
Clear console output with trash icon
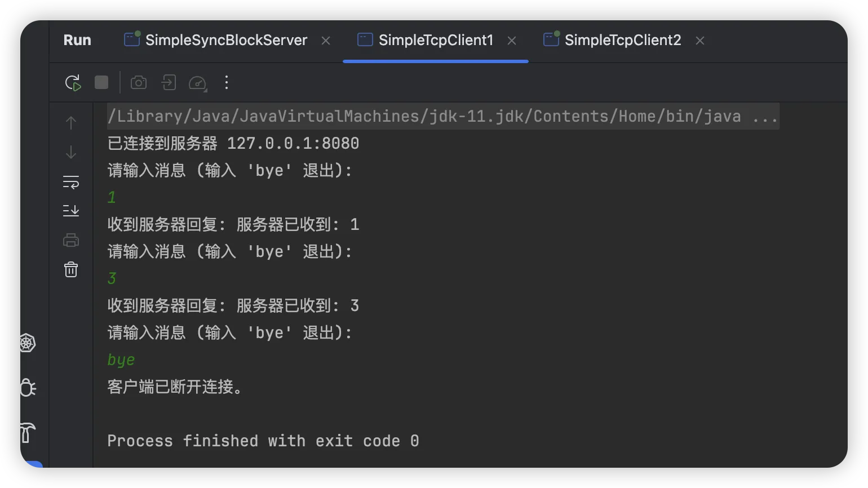click(71, 269)
